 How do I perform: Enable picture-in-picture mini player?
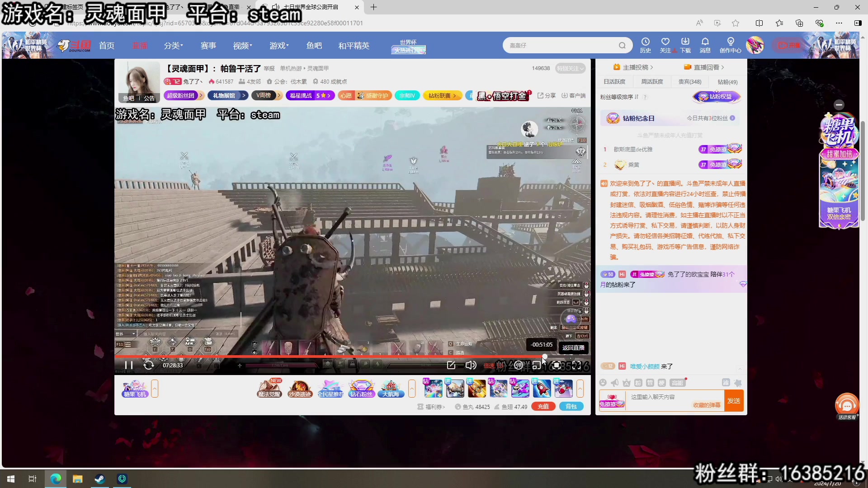537,365
